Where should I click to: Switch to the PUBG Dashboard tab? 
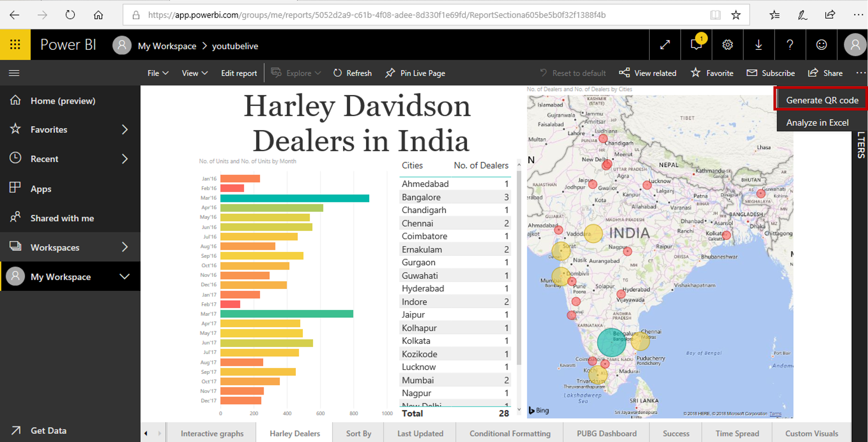click(x=606, y=433)
